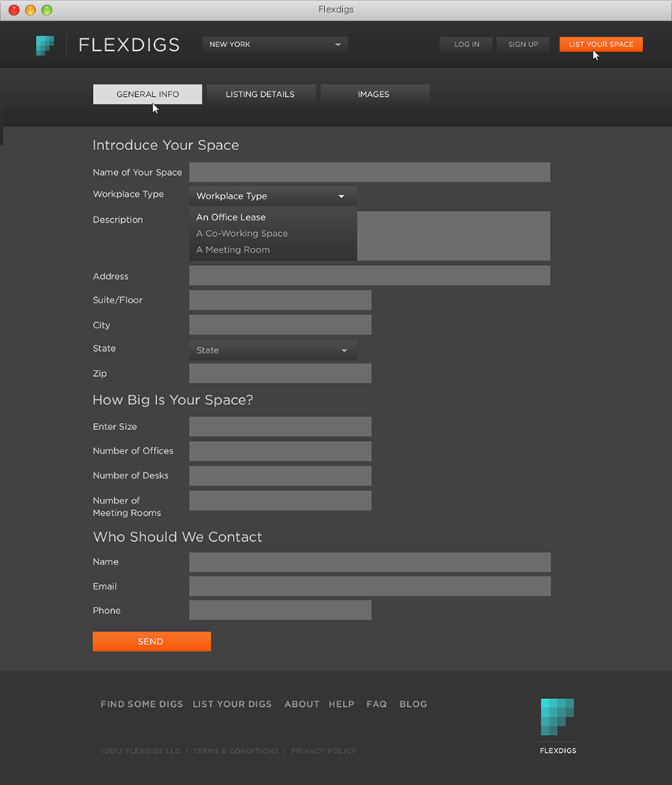Click the green window zoom button

[x=47, y=10]
